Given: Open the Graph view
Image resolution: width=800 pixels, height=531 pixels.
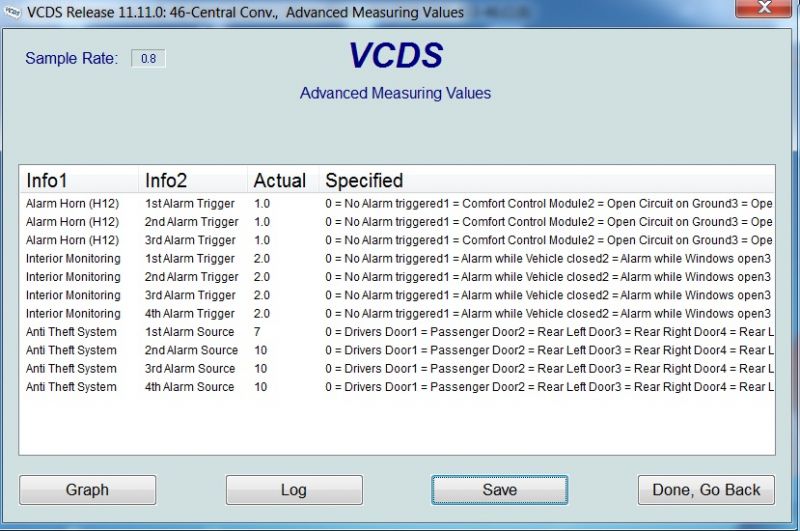Looking at the screenshot, I should click(x=87, y=490).
